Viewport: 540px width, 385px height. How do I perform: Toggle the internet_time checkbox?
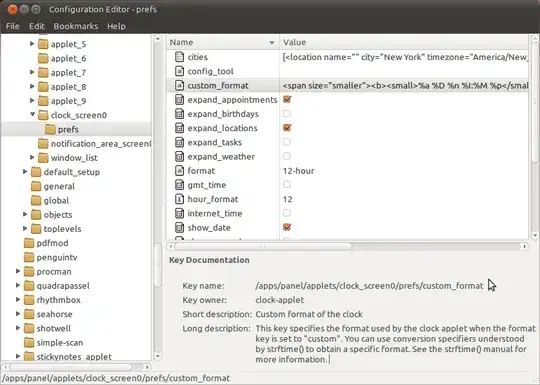(x=287, y=213)
